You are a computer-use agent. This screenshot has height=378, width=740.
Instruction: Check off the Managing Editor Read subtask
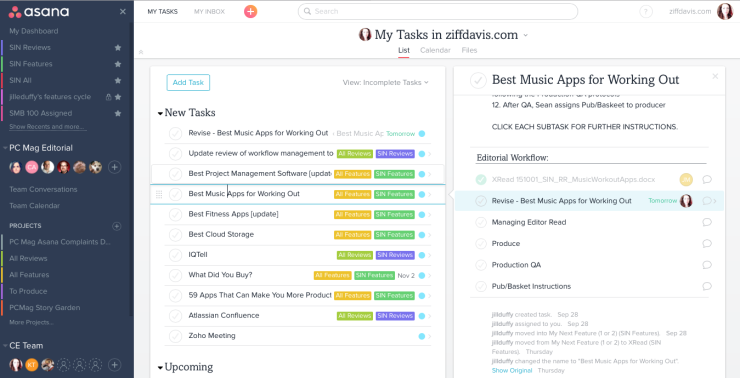point(481,222)
